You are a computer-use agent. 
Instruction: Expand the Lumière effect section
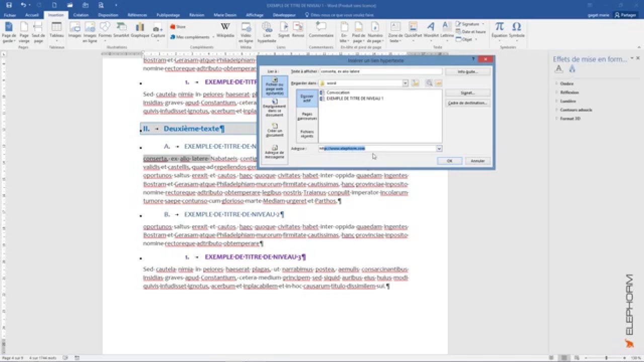point(567,101)
